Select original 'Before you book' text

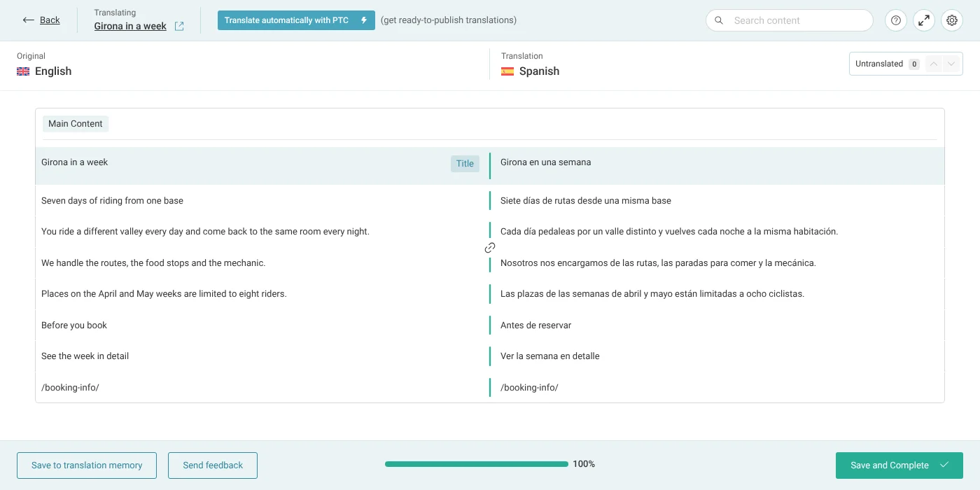coord(74,325)
